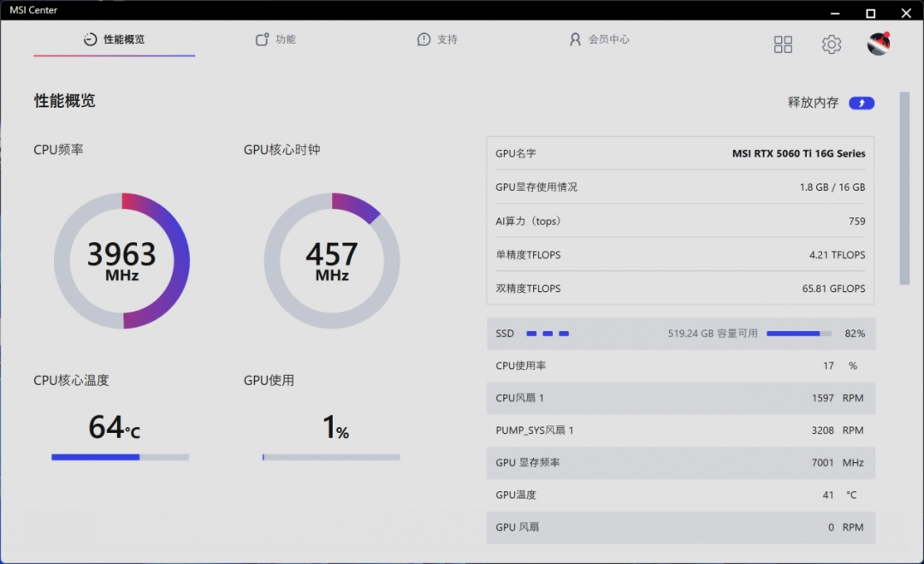Click the GPU使用 usage bar
This screenshot has width=924, height=564.
coord(329,456)
